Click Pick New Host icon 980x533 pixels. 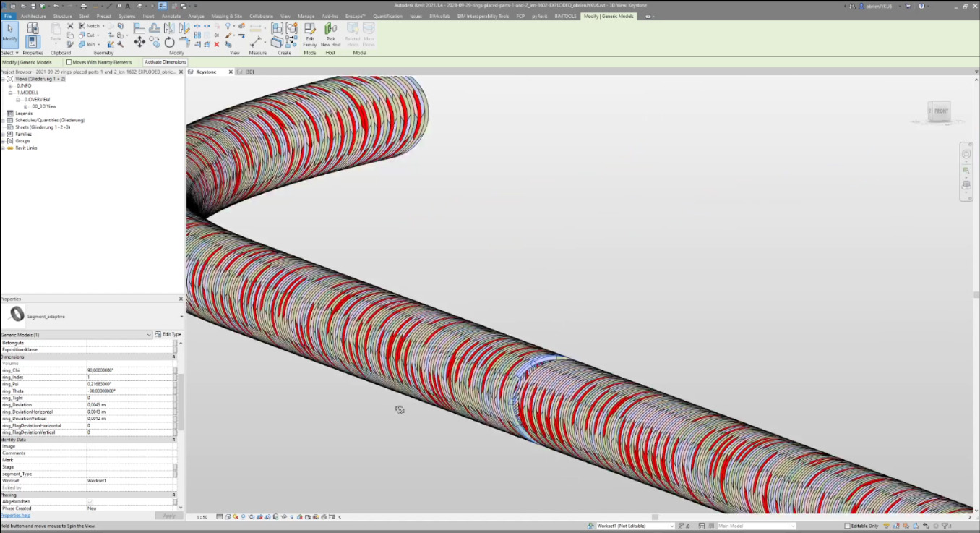330,34
